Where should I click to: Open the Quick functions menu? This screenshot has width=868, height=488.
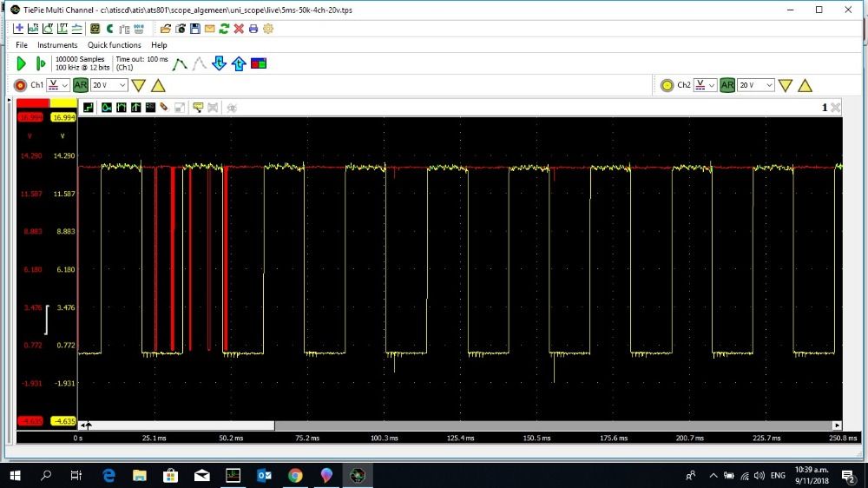[x=114, y=45]
